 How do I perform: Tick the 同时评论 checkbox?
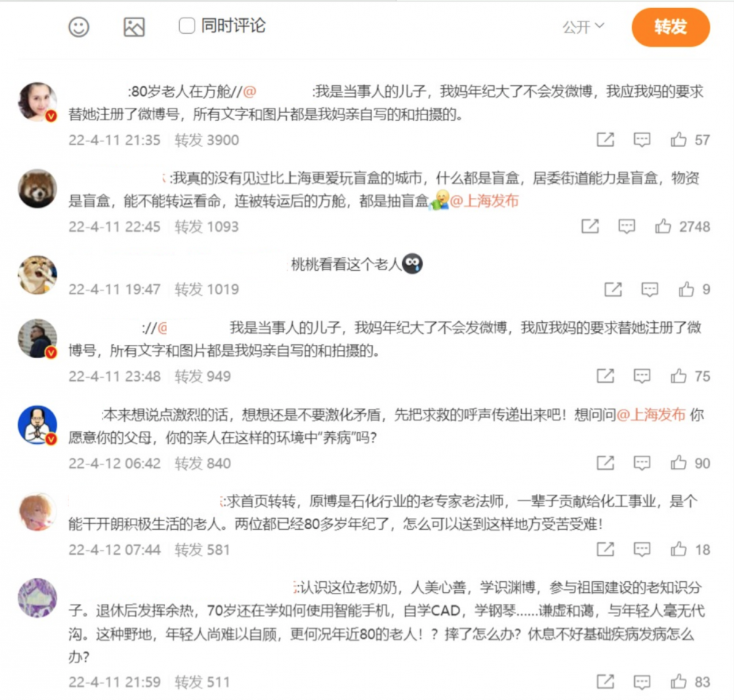(186, 26)
